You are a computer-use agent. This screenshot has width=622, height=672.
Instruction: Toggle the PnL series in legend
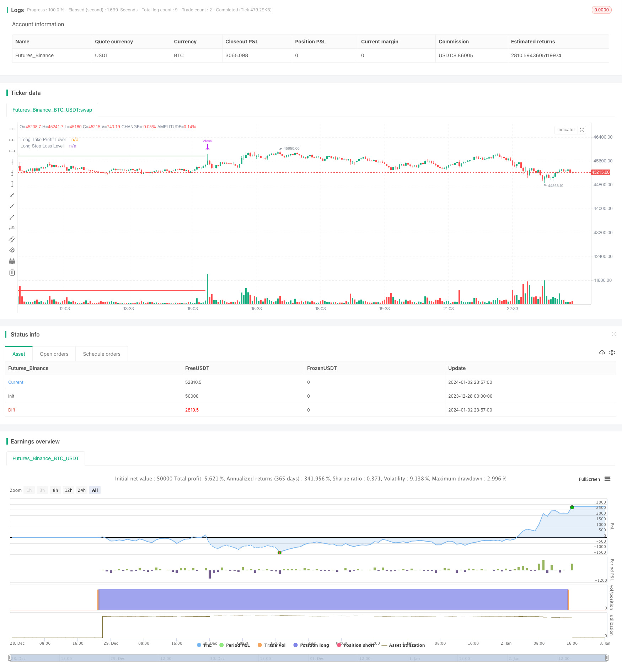click(x=204, y=645)
